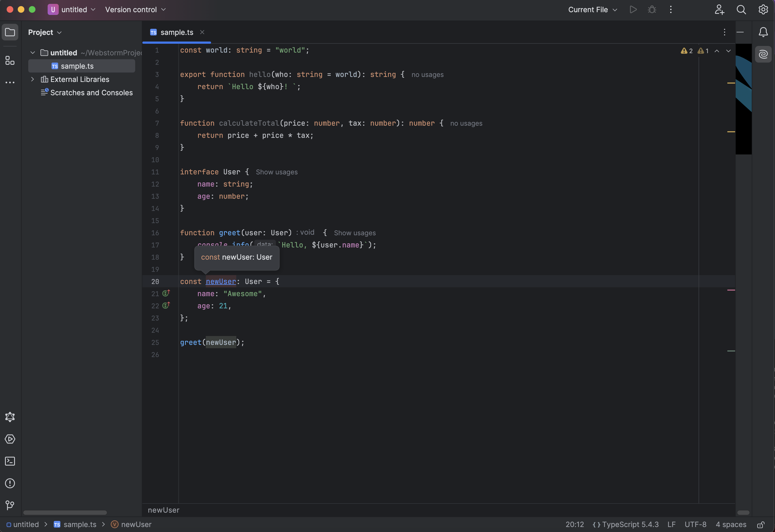775x532 pixels.
Task: Toggle the inspection error navigator down arrow
Action: (728, 51)
